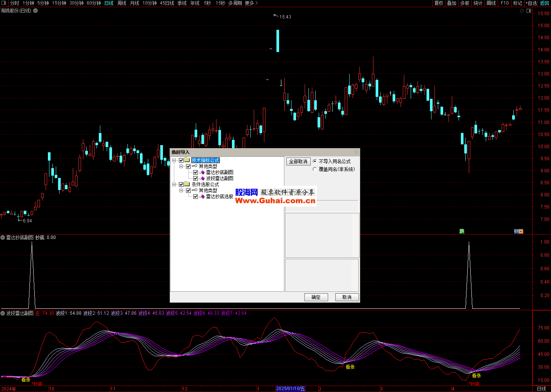Uncheck 其他类型 checkbox under 条件选股公式
Viewport: 551px width, 392px height.
(x=188, y=190)
